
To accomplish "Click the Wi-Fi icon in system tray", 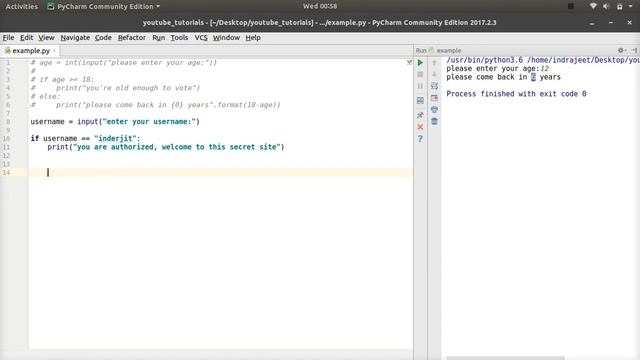I will pos(593,6).
